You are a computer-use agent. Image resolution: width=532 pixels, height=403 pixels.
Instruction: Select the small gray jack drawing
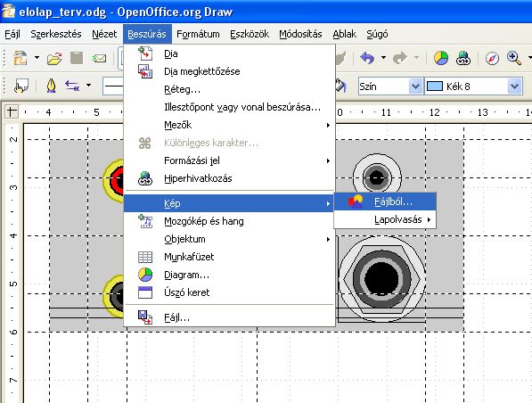coord(377,176)
